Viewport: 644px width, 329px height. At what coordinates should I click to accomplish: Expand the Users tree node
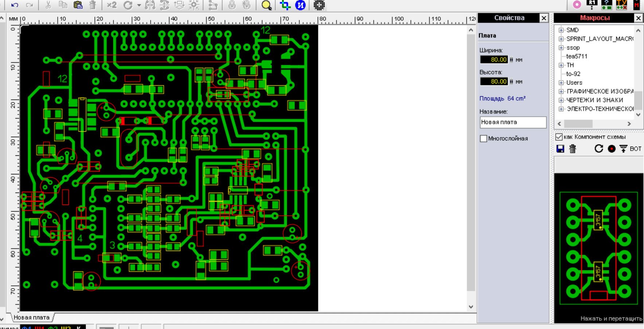[x=561, y=83]
